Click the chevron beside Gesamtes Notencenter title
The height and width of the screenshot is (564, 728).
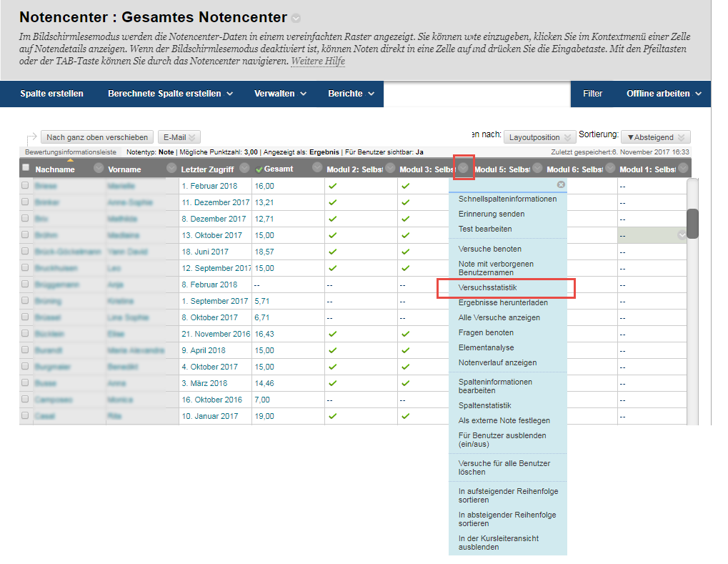point(296,19)
